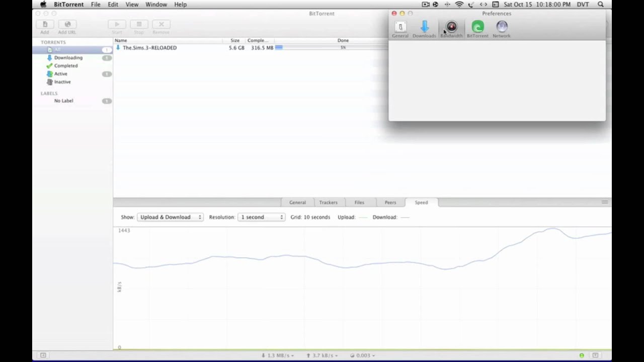Open the Network preferences pane
Image resolution: width=644 pixels, height=362 pixels.
click(502, 29)
